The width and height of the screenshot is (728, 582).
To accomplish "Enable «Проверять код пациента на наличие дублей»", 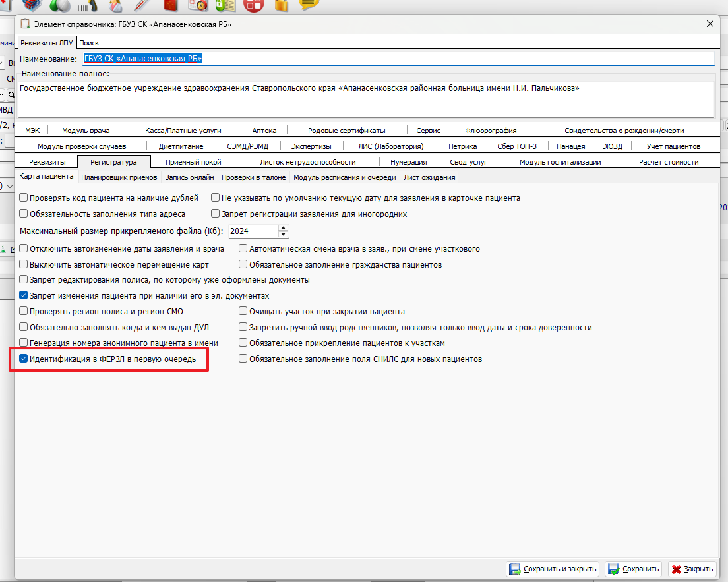I will tap(23, 198).
